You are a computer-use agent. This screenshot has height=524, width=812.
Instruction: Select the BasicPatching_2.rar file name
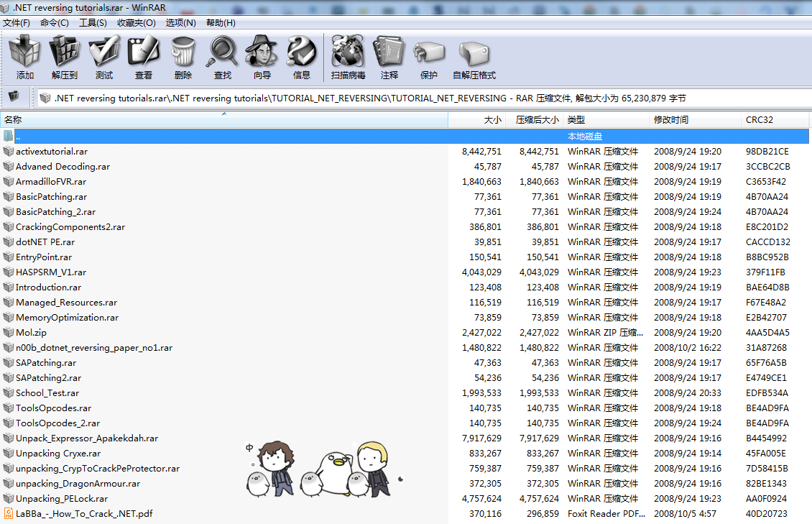coord(55,211)
